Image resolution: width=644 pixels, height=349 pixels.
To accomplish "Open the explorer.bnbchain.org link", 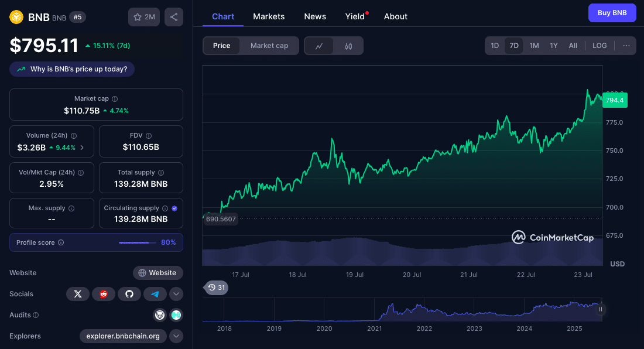I will (123, 336).
